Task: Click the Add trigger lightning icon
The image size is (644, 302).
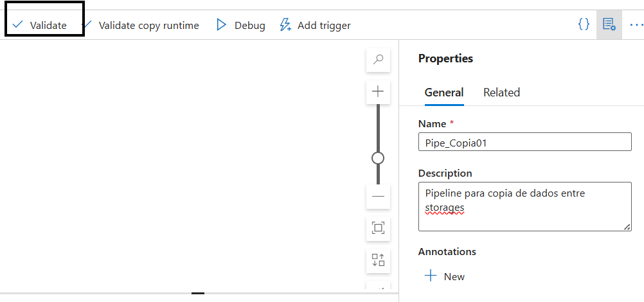Action: click(x=286, y=25)
